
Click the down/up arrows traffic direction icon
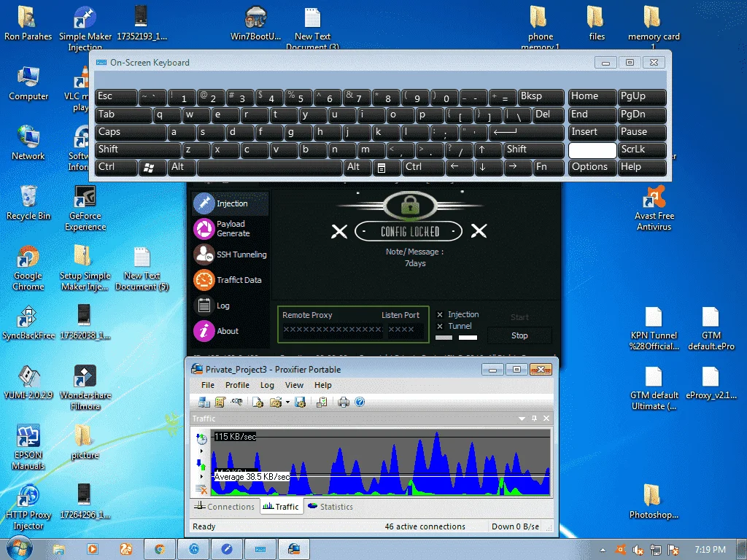coord(201,464)
